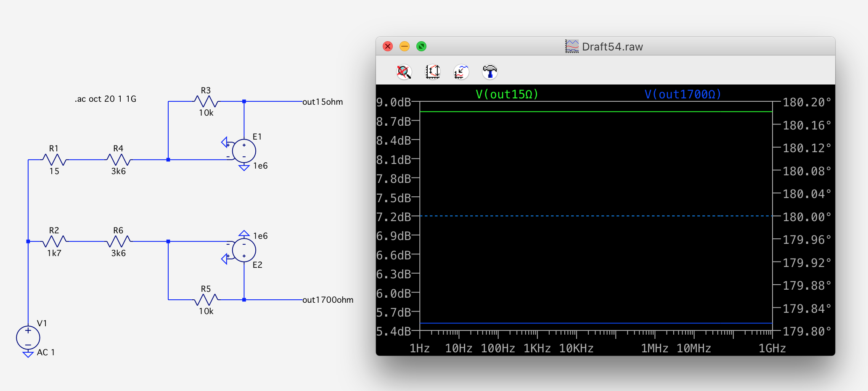The width and height of the screenshot is (868, 391).
Task: Click the green V(out15Ω) trace label
Action: click(507, 94)
